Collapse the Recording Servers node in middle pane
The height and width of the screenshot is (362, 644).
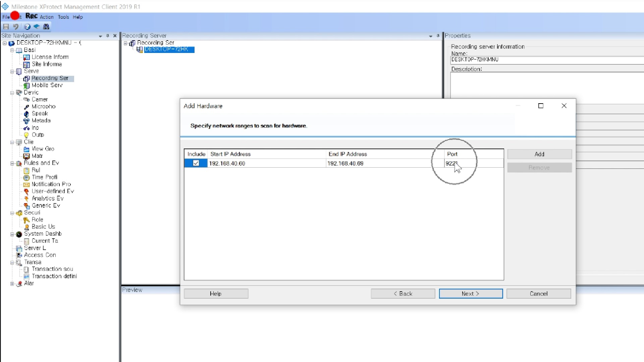pyautogui.click(x=125, y=43)
